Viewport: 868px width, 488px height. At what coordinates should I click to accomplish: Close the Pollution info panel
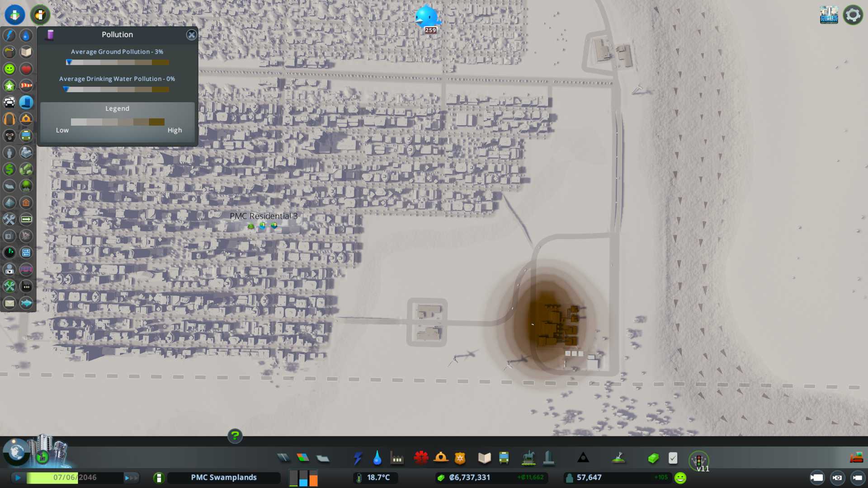tap(192, 35)
